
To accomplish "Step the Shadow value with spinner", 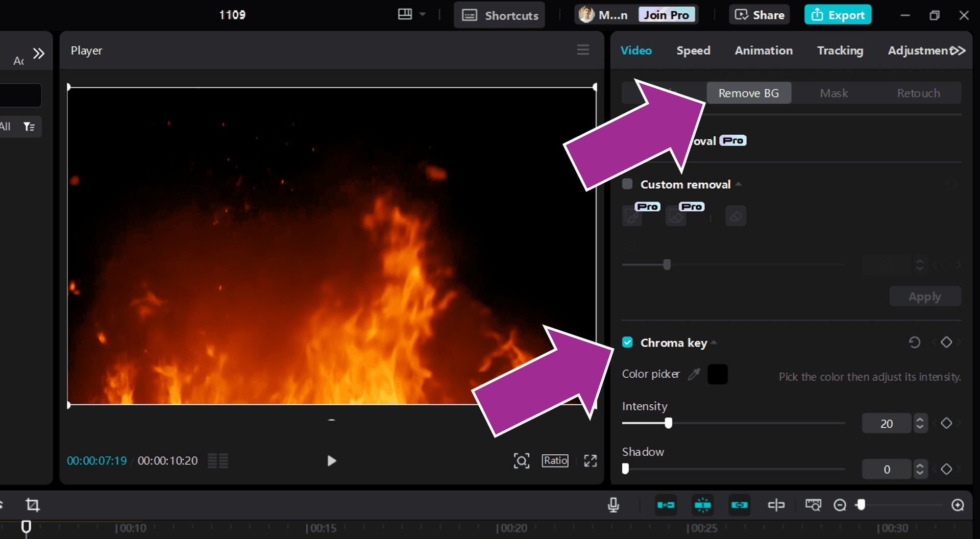I will tap(920, 470).
